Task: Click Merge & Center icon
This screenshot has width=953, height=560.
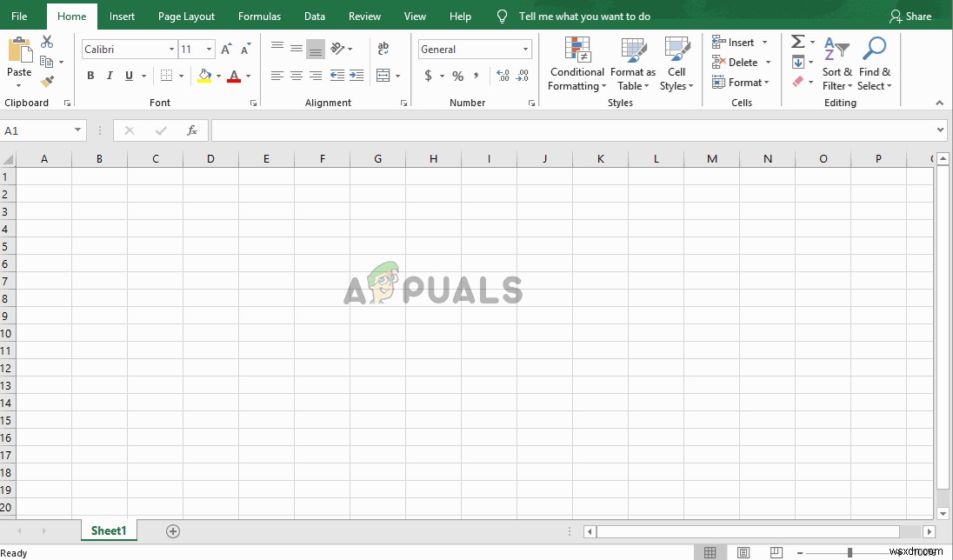Action: [x=383, y=76]
